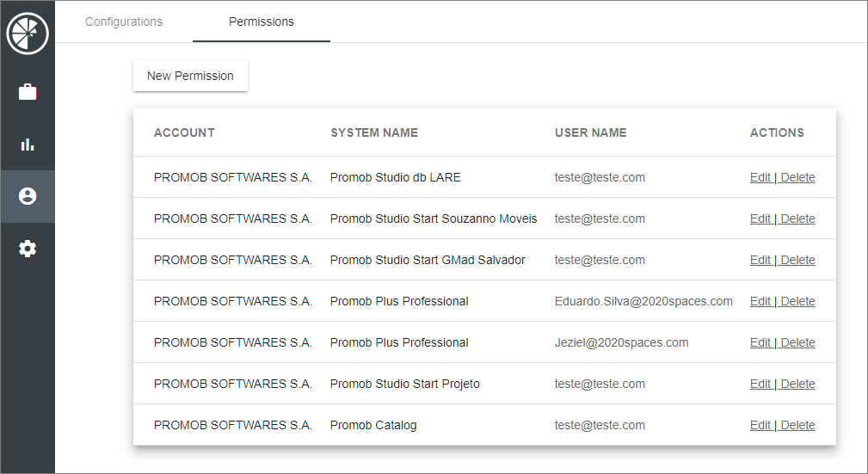Click the circular app logo icon
This screenshot has height=474, width=868.
click(28, 34)
